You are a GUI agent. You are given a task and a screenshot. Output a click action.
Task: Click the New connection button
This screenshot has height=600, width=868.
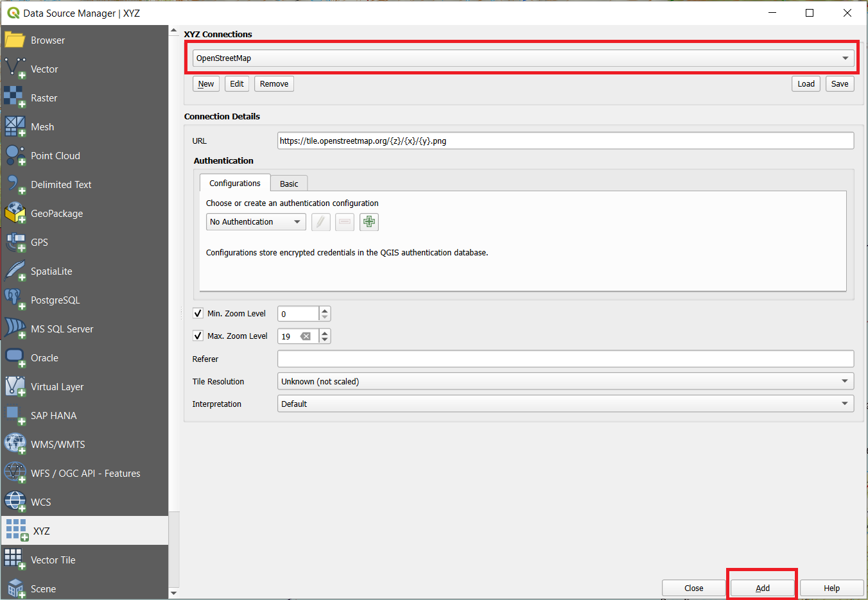206,84
